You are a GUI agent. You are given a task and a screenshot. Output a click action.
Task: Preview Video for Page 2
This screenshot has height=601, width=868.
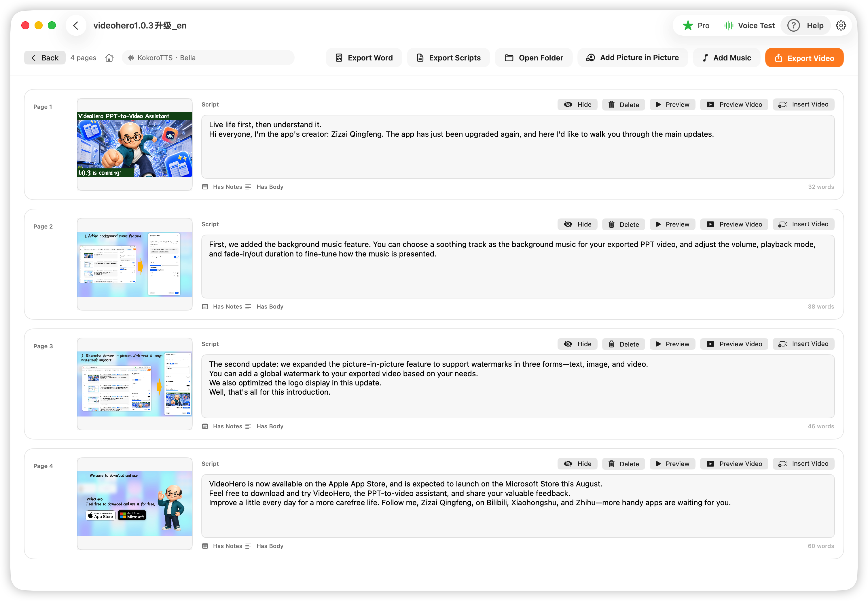coord(734,225)
